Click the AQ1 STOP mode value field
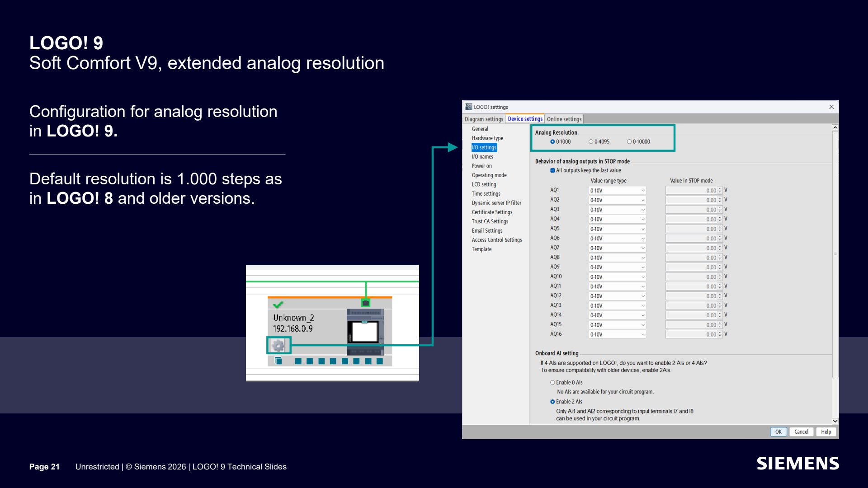 coord(691,191)
